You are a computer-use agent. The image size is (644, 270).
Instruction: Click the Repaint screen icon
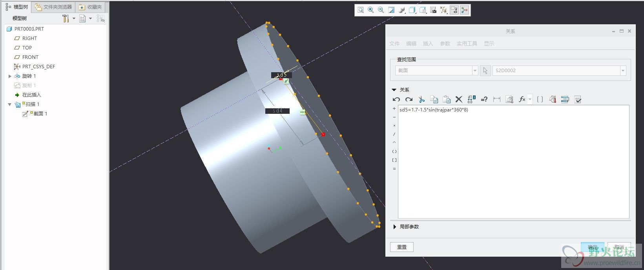[391, 10]
